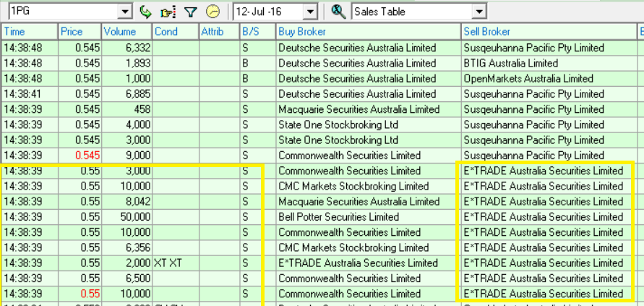Click the Cond column header
Image resolution: width=644 pixels, height=306 pixels.
tap(176, 32)
